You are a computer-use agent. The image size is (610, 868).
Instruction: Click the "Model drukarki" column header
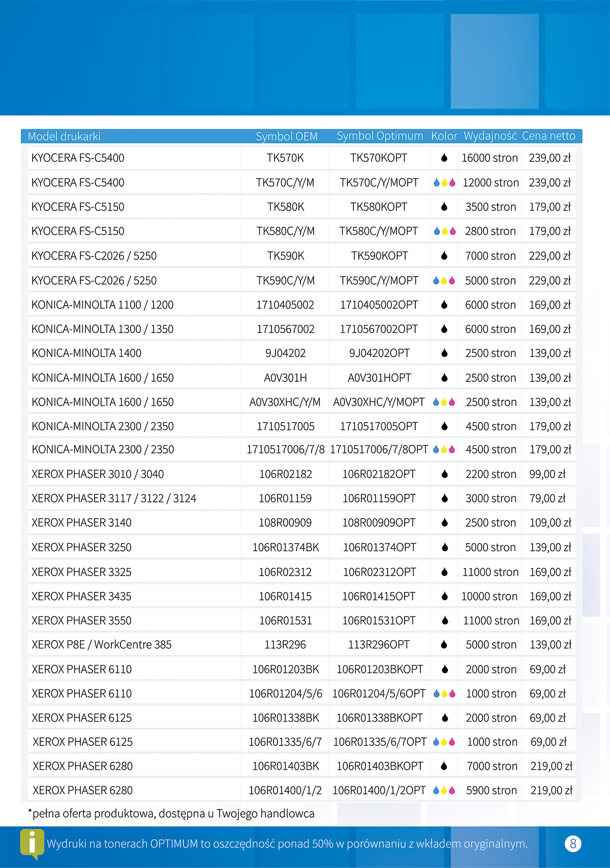click(x=64, y=136)
